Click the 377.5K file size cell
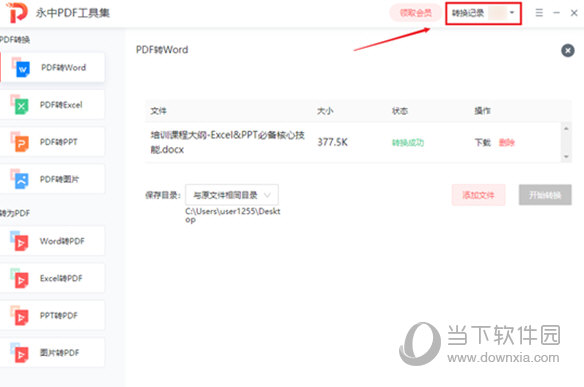Screen dimensions: 584x387 click(x=332, y=142)
